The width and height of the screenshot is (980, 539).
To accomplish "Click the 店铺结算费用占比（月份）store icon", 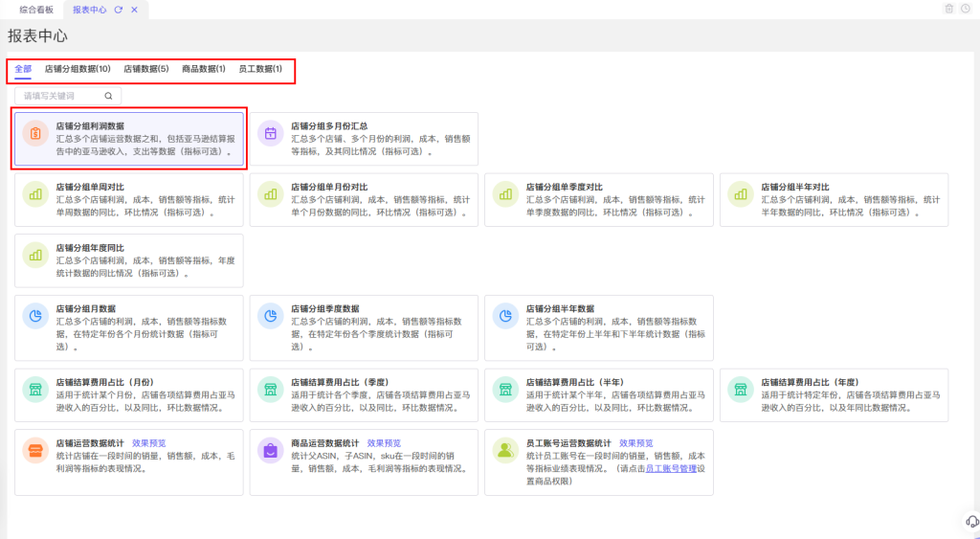I will [x=35, y=389].
